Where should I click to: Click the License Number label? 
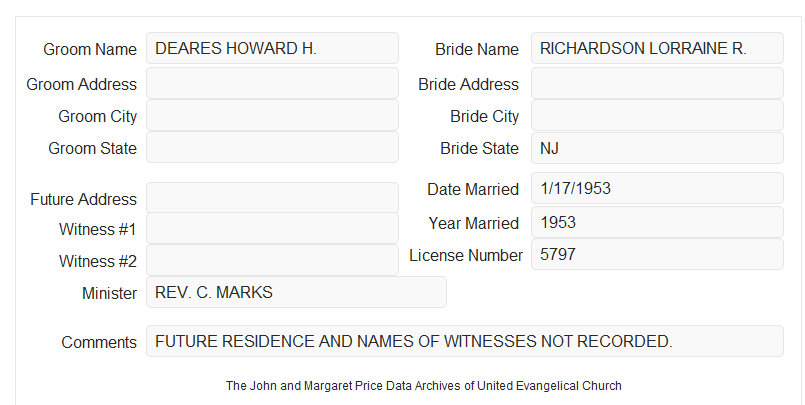tap(466, 255)
